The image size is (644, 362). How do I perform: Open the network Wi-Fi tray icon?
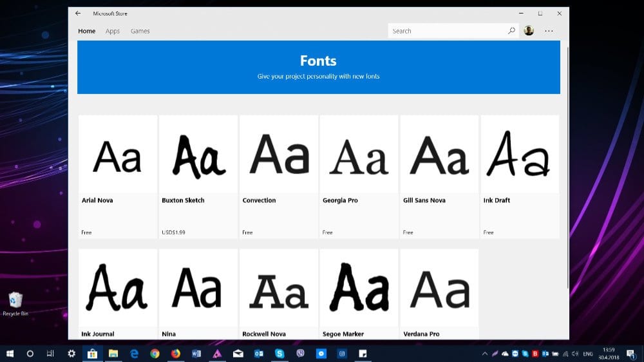pos(565,354)
